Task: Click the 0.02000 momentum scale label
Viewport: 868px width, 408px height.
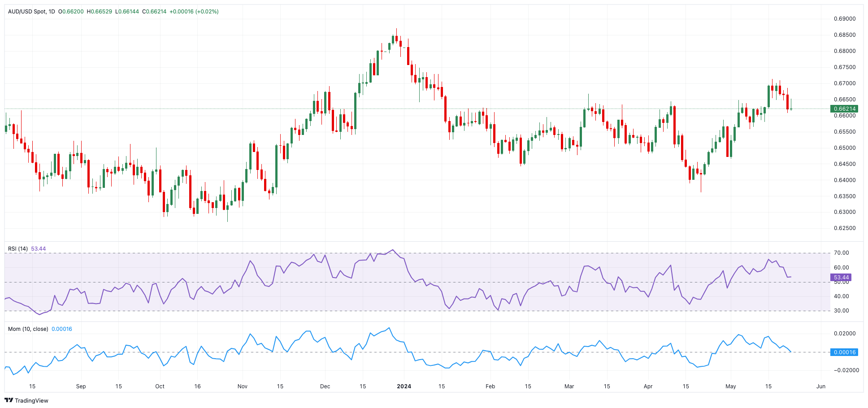Action: (x=845, y=334)
